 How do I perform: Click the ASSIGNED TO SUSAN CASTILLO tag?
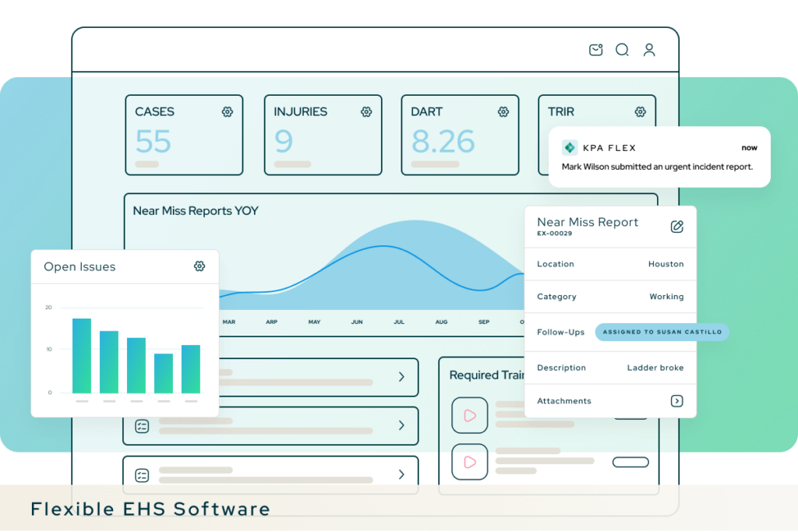click(661, 332)
